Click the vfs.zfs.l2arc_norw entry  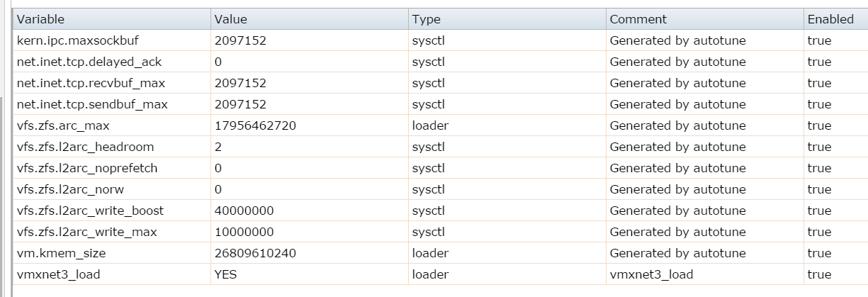72,189
